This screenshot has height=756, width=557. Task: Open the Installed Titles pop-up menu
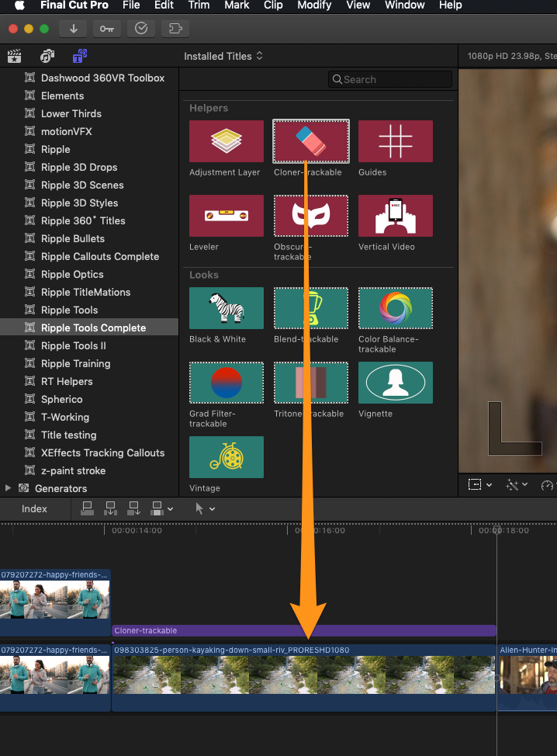click(223, 56)
